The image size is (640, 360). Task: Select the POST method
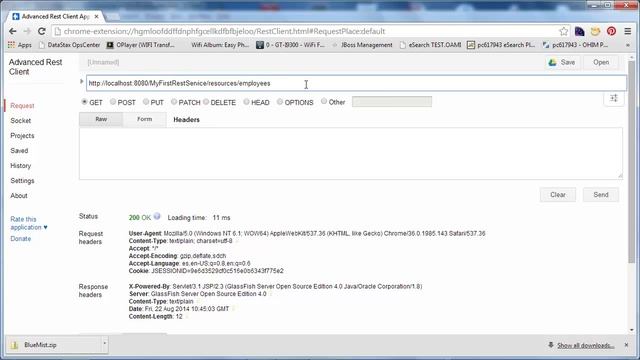click(113, 102)
